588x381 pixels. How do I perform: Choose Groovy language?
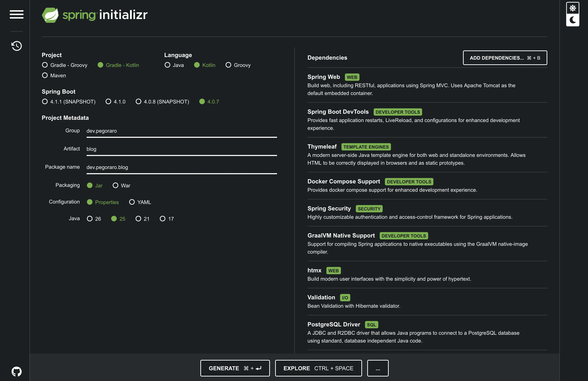tap(238, 65)
